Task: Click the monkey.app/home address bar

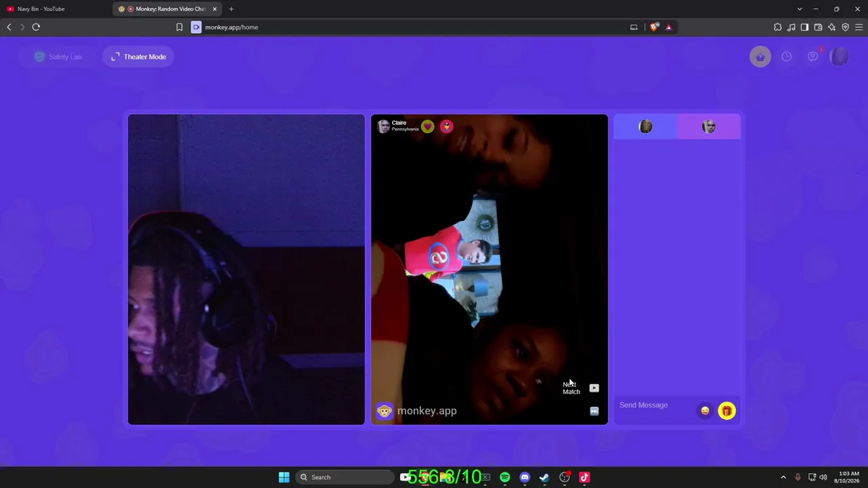Action: pos(231,27)
